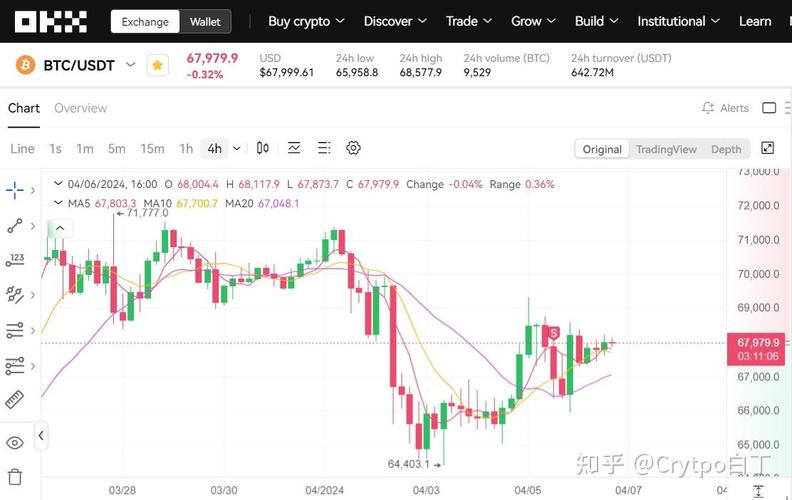Screen dimensions: 792x500
Task: Toggle drawings visibility eye icon
Action: [x=15, y=442]
